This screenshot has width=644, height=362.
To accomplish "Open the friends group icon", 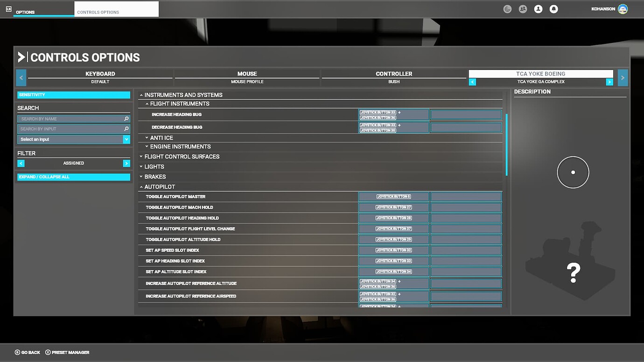I will point(523,9).
